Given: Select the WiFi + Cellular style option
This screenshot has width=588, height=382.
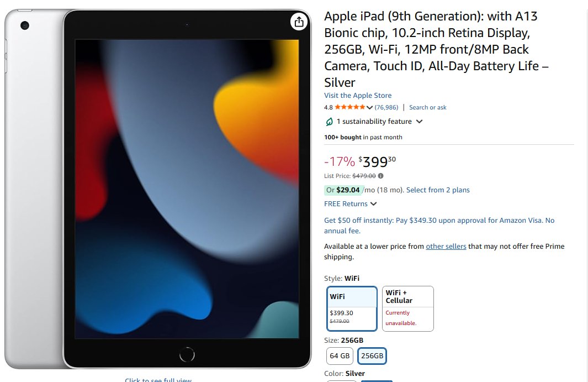Looking at the screenshot, I should pos(407,308).
